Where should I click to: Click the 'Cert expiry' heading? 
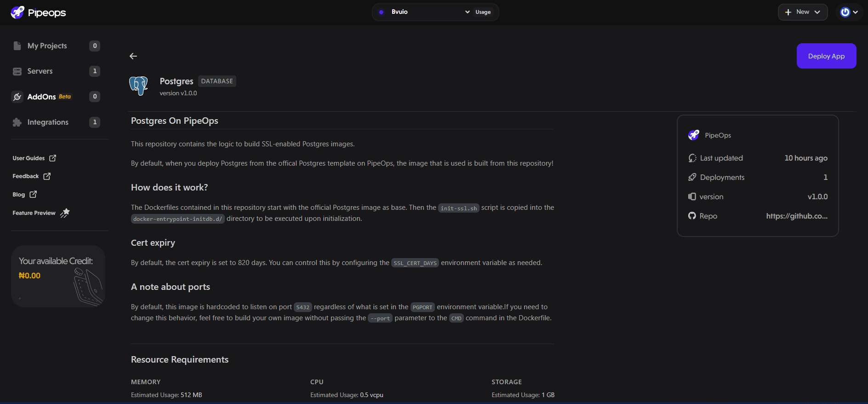(x=153, y=242)
